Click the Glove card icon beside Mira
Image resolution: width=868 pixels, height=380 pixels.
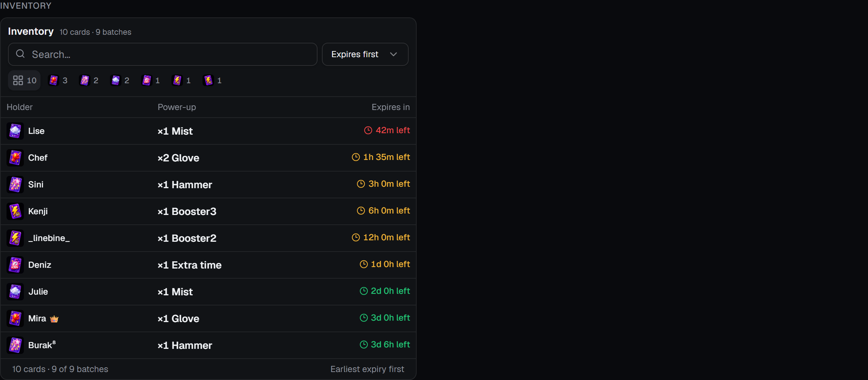(x=15, y=318)
